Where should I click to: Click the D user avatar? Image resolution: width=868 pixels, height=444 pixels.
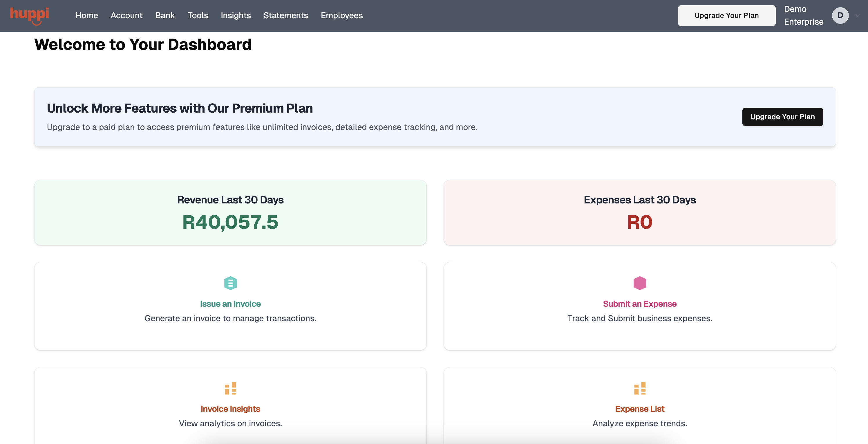[840, 15]
